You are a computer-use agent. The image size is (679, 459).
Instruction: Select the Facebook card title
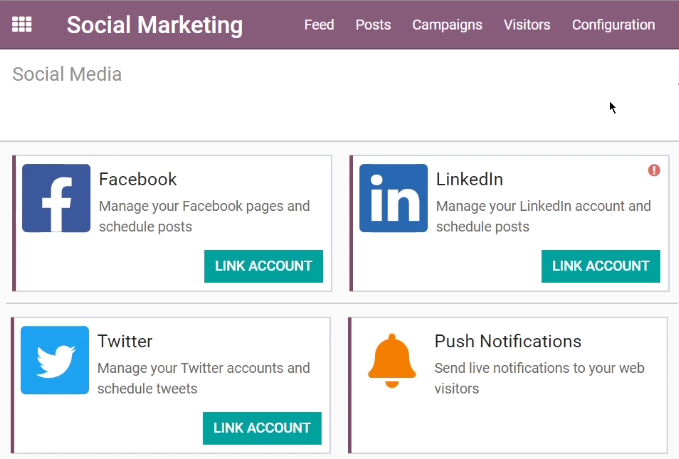138,179
